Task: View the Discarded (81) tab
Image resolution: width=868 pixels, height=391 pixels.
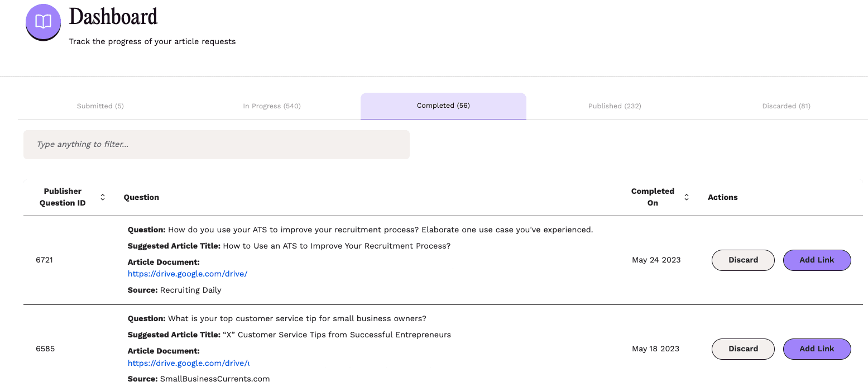Action: [x=786, y=106]
